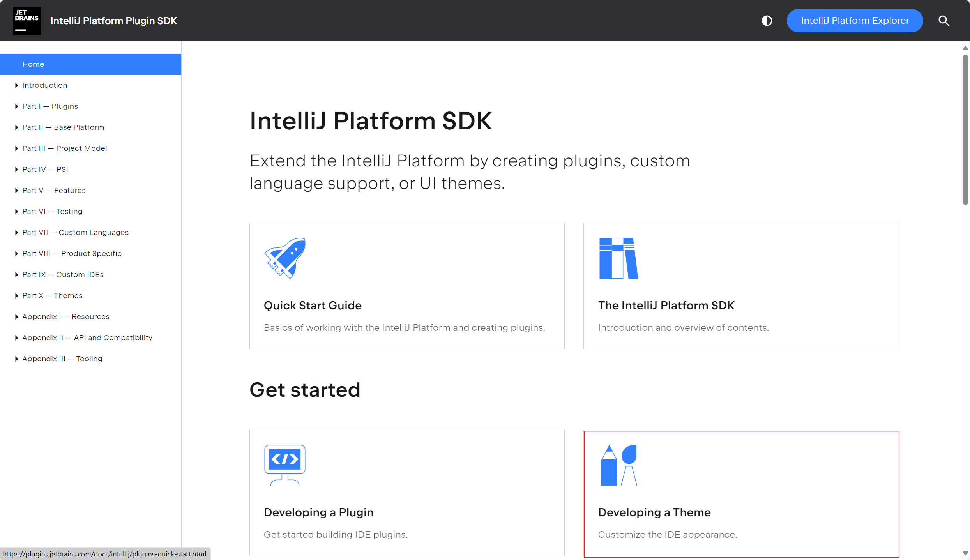Open Part VIII — Product Specific entry
Screen dimensions: 970x560
pos(72,254)
